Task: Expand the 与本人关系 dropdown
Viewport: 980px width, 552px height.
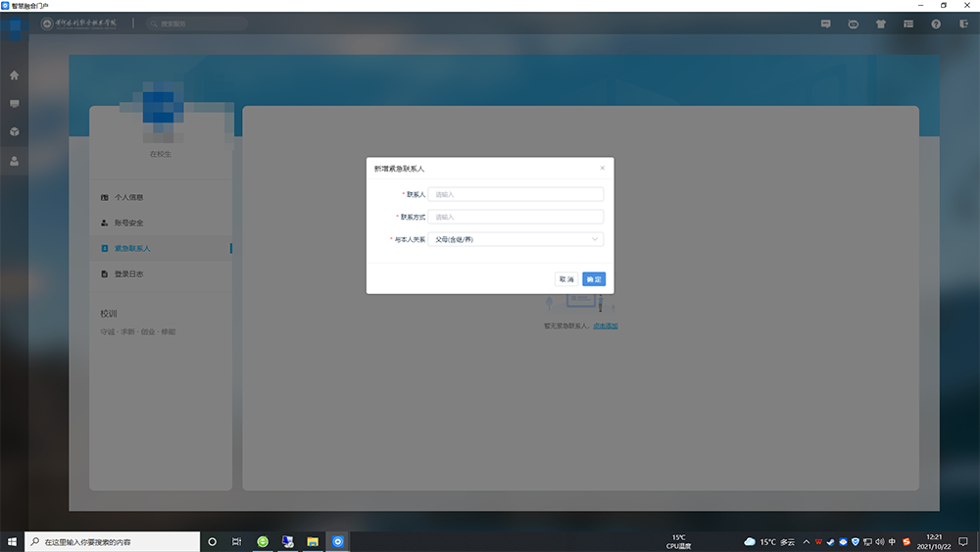Action: [x=515, y=239]
